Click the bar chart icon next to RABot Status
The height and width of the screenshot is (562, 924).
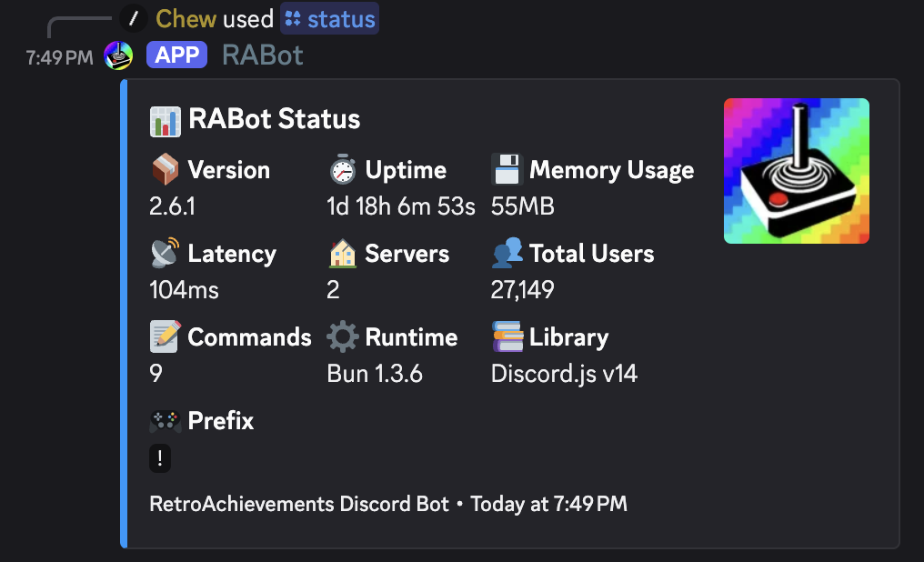pyautogui.click(x=164, y=119)
